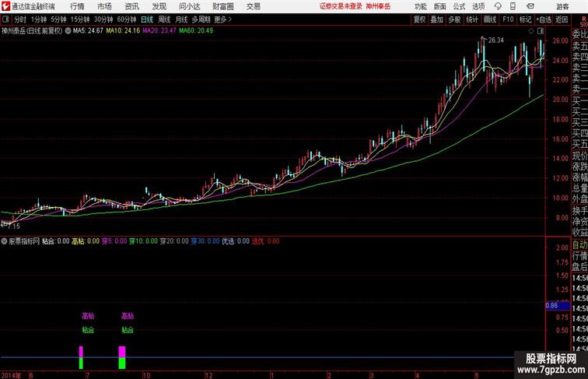588x379 pixels.
Task: Click the diamond icon atop the chart
Action: pos(531,31)
